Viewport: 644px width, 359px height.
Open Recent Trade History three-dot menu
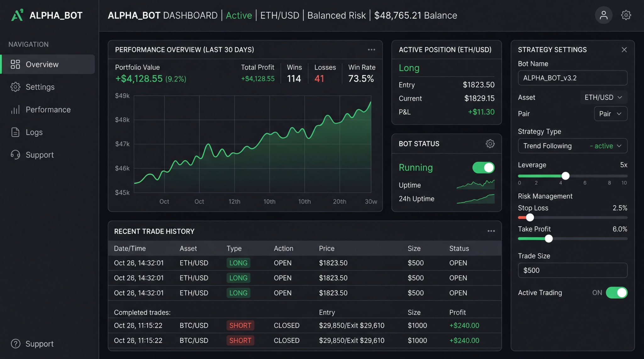[x=491, y=231]
